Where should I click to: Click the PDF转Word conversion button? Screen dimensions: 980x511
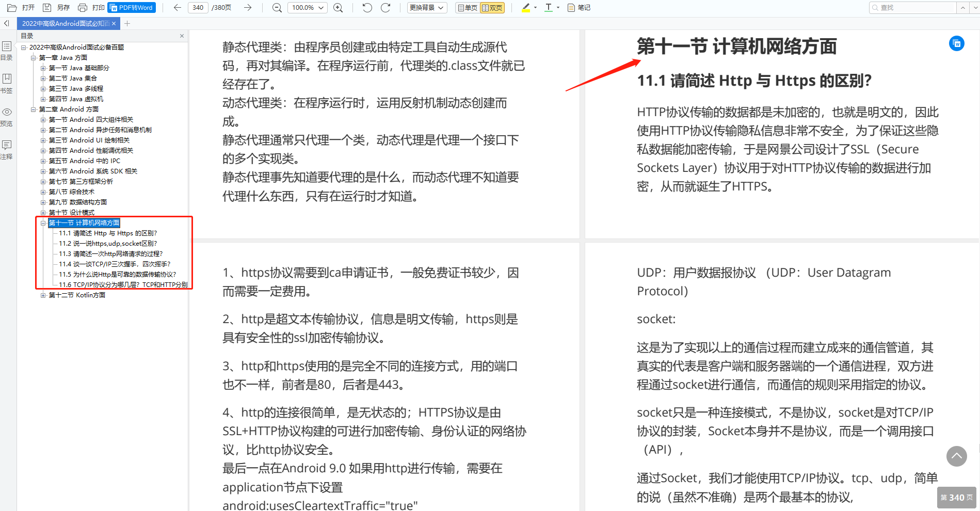point(132,8)
